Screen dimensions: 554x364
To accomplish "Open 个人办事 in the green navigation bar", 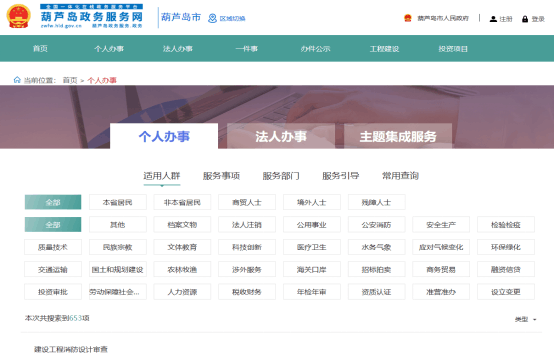I will point(109,49).
